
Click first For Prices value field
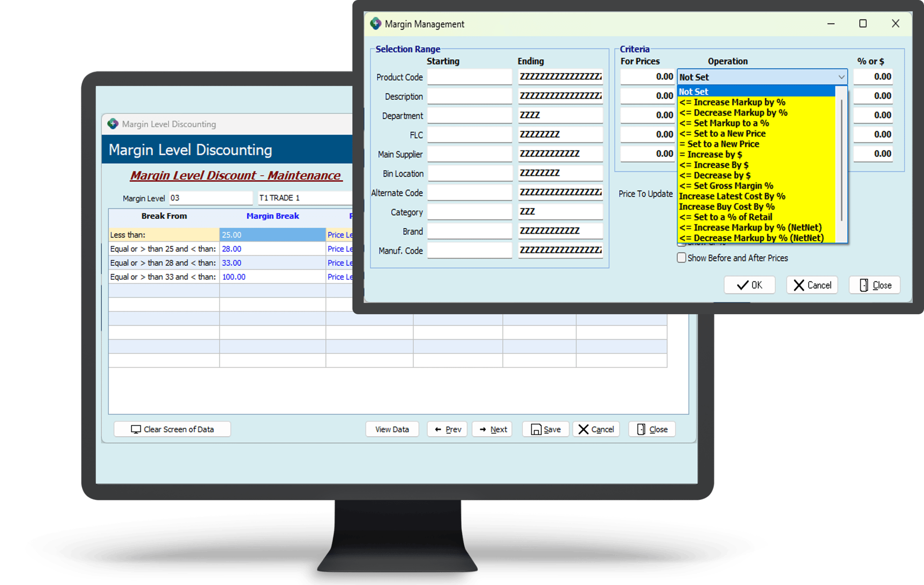(x=647, y=77)
